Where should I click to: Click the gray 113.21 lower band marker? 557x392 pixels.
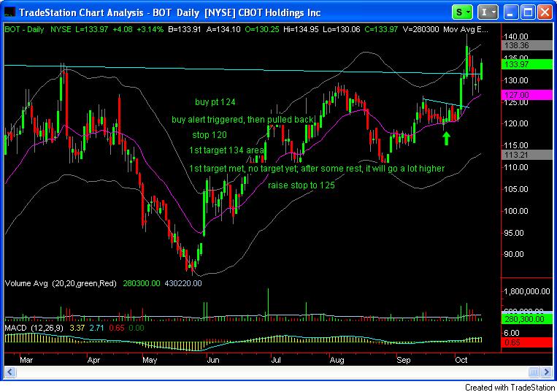[x=526, y=155]
